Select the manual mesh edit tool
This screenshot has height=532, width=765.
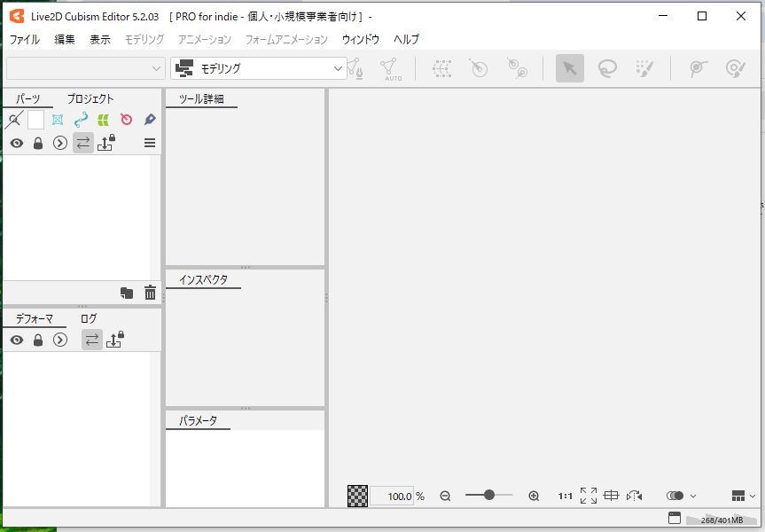(x=356, y=68)
